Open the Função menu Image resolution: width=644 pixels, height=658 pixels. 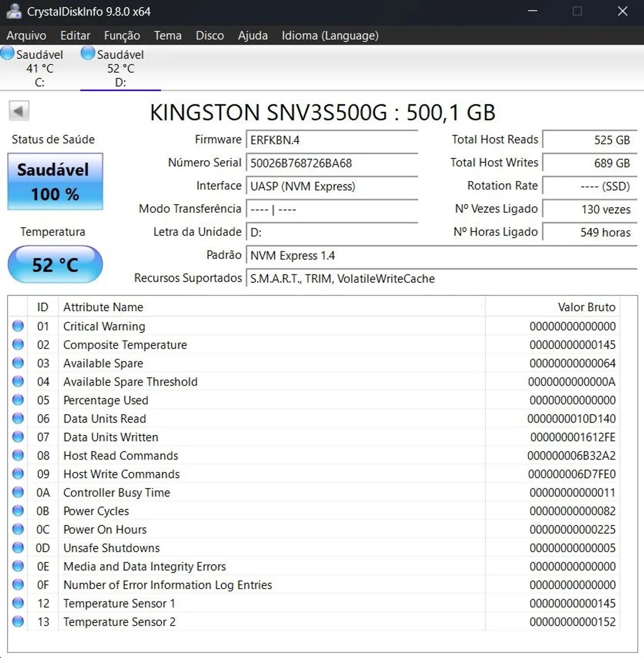[x=121, y=35]
